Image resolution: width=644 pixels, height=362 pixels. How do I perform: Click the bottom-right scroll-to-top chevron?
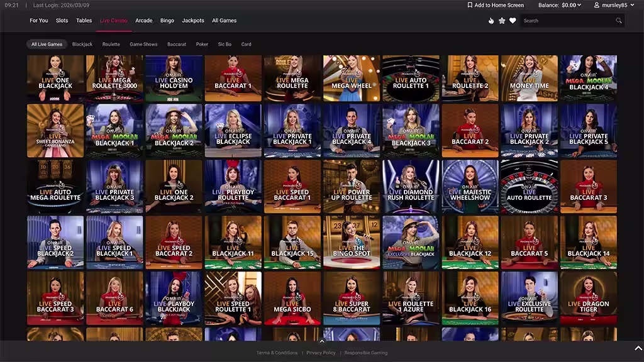pos(638,348)
